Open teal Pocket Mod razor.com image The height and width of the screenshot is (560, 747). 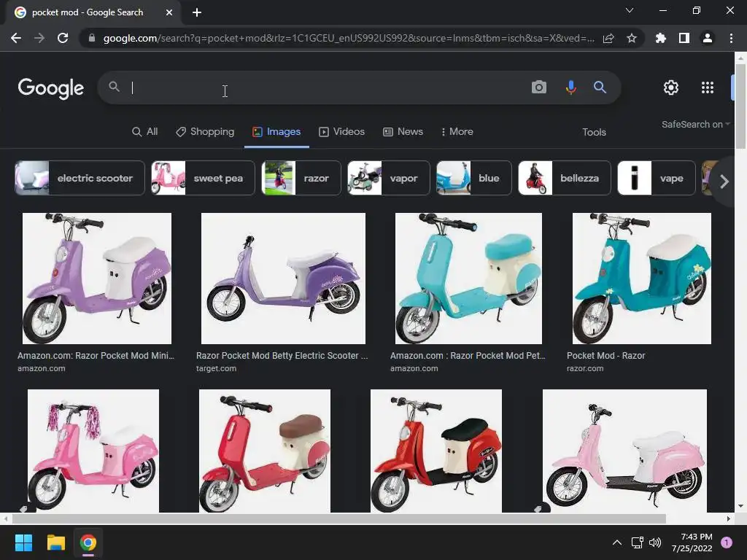point(642,279)
